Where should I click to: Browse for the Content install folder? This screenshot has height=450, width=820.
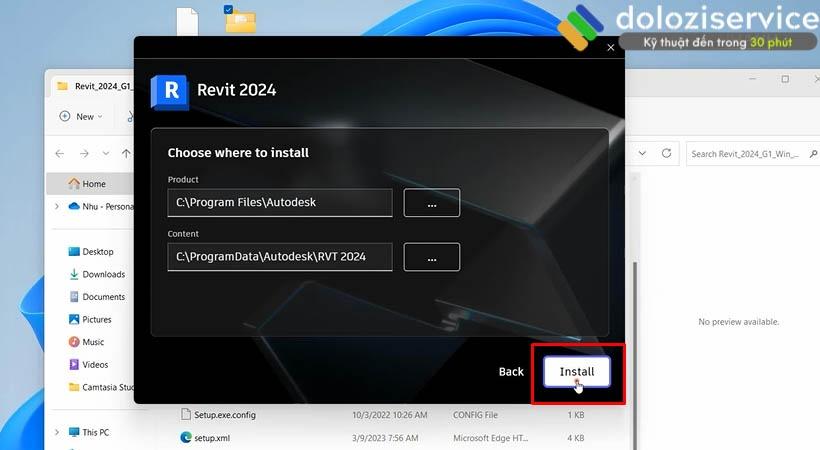tap(431, 257)
